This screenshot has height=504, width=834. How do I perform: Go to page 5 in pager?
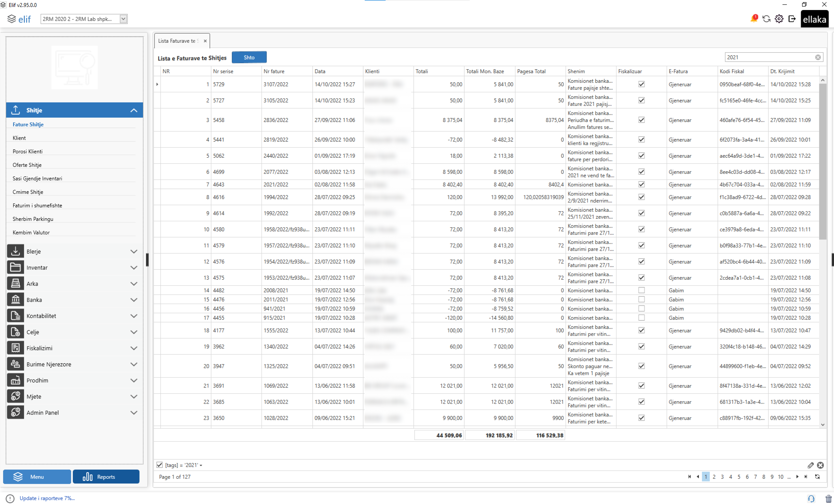[x=738, y=477]
